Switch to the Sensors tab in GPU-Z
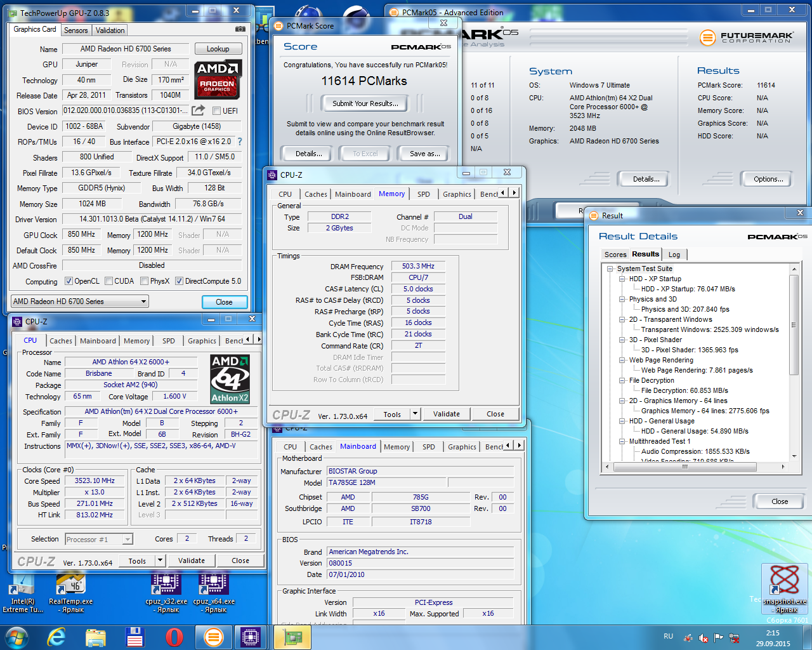 click(x=76, y=30)
